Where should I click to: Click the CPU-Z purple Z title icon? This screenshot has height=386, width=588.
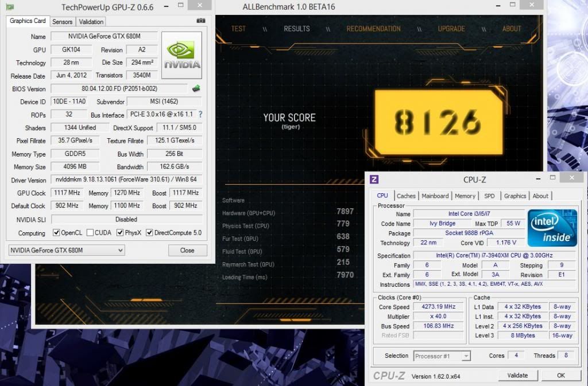tap(374, 180)
